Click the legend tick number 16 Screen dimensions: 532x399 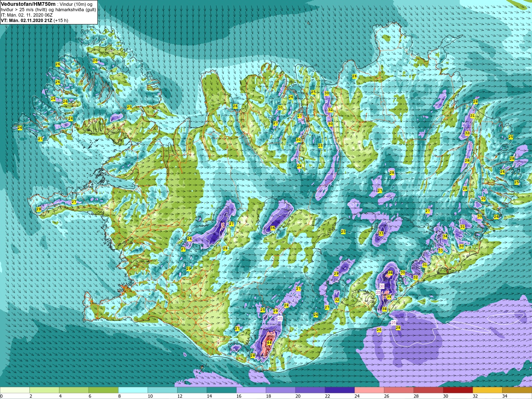pos(239,396)
